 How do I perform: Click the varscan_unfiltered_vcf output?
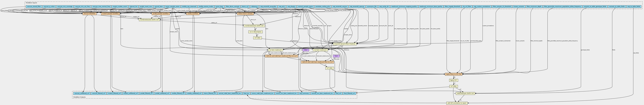point(82,94)
